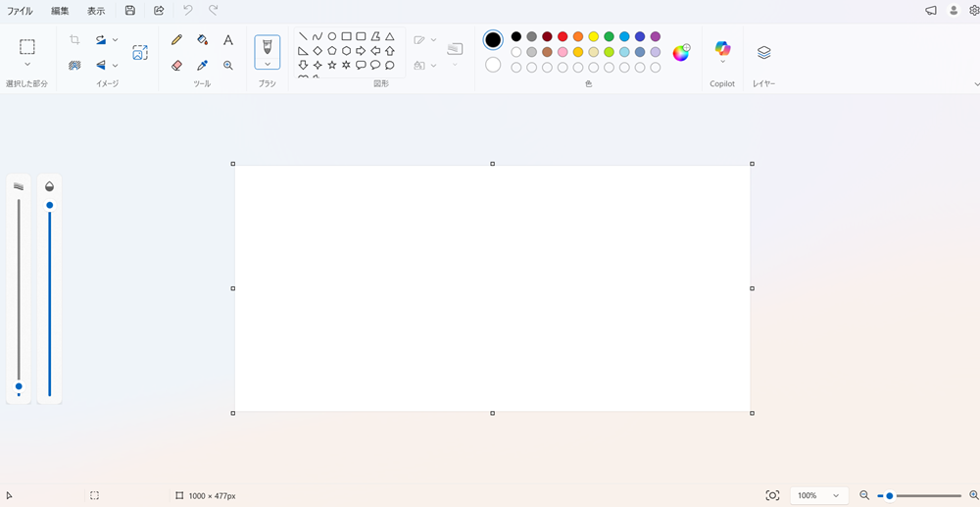Screen dimensions: 980x507
Task: Click the Magnifier tool
Action: 228,65
